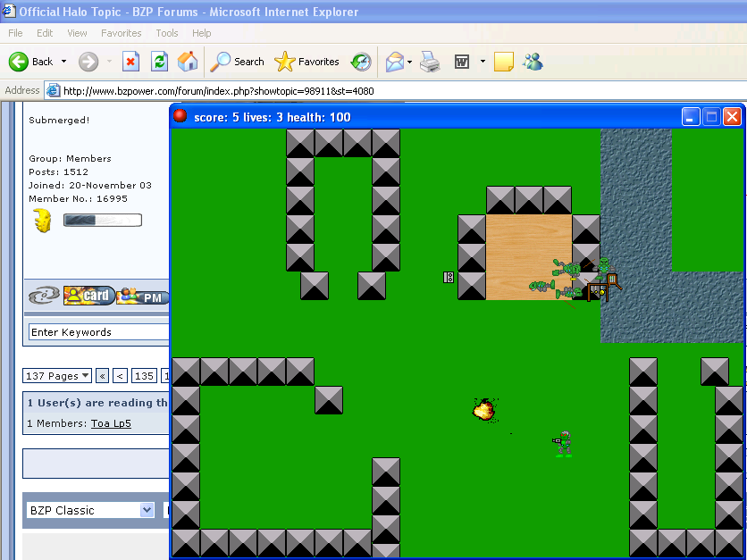Click the Back navigation icon
This screenshot has height=560, width=747.
pos(20,62)
